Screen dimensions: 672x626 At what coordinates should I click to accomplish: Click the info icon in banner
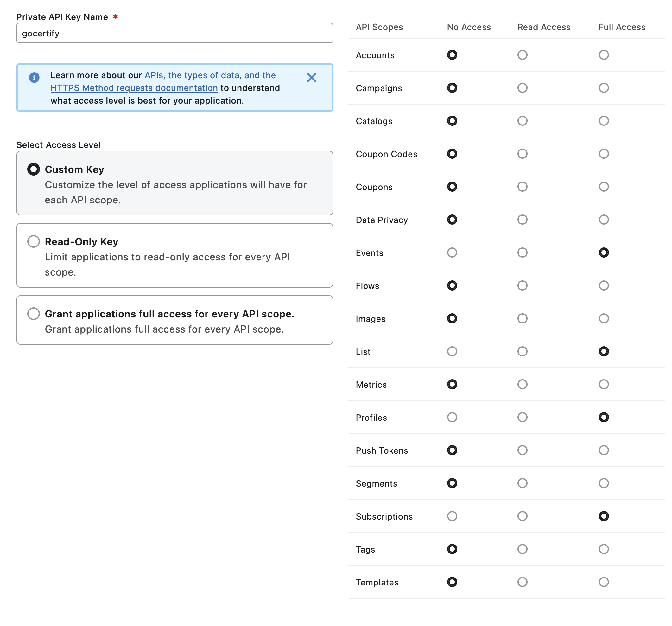click(34, 77)
